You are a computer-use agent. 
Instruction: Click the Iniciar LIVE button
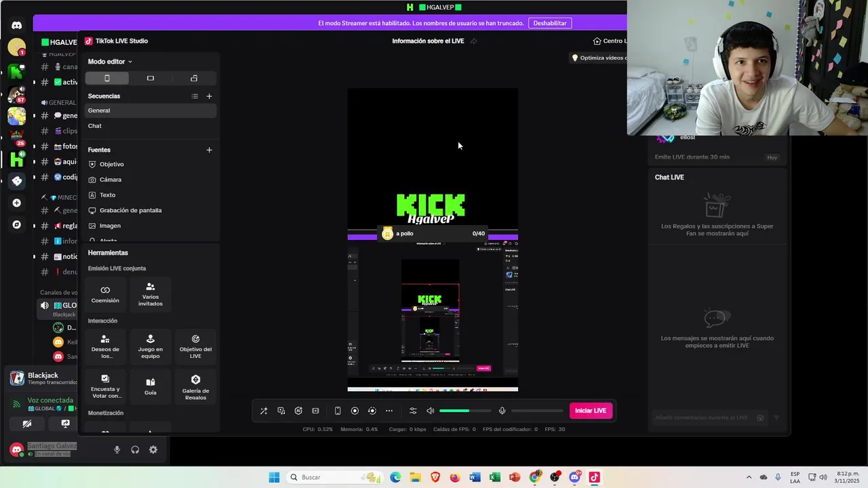(x=591, y=411)
